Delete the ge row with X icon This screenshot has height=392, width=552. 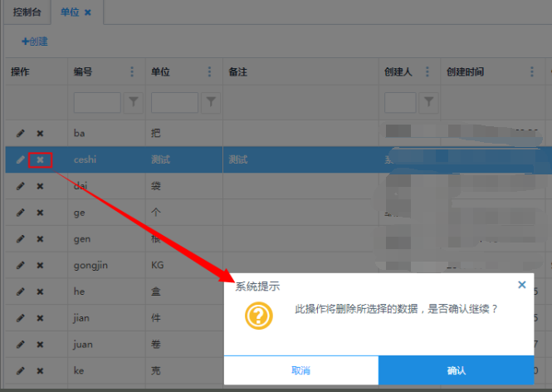point(40,213)
